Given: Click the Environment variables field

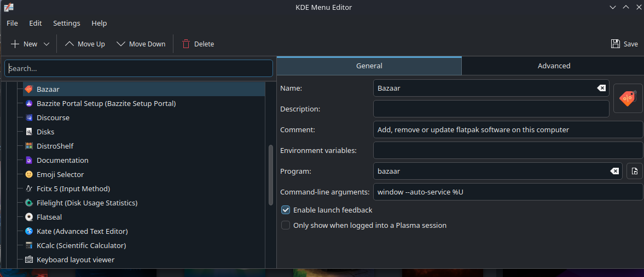Looking at the screenshot, I should point(508,150).
